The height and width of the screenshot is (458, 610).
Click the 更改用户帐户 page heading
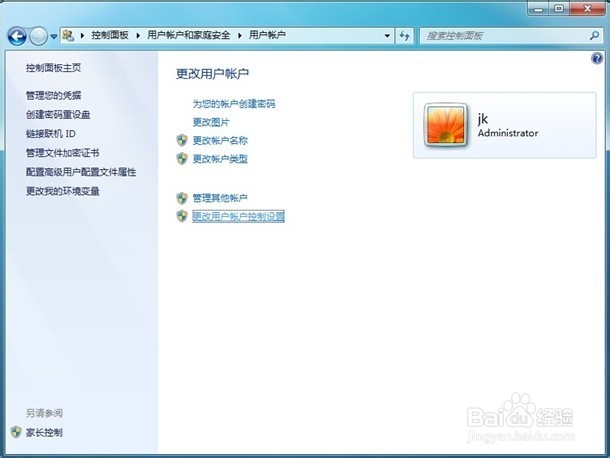pos(212,74)
